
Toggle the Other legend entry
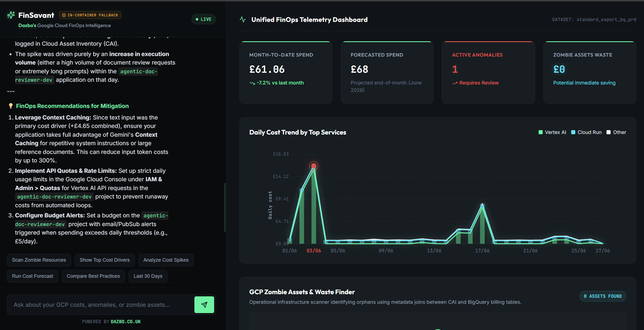(616, 132)
